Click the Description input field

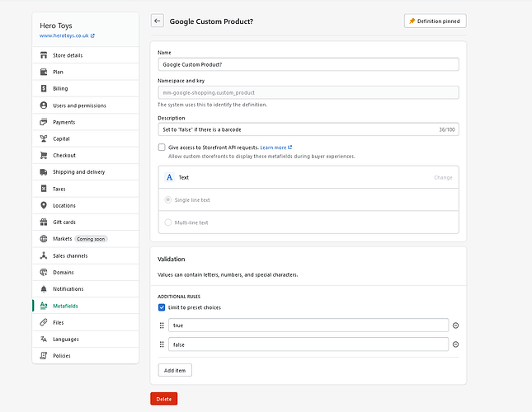click(x=297, y=129)
